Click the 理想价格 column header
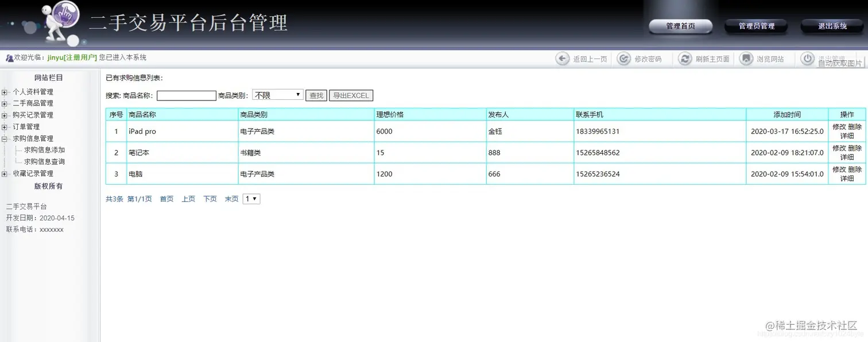 430,114
